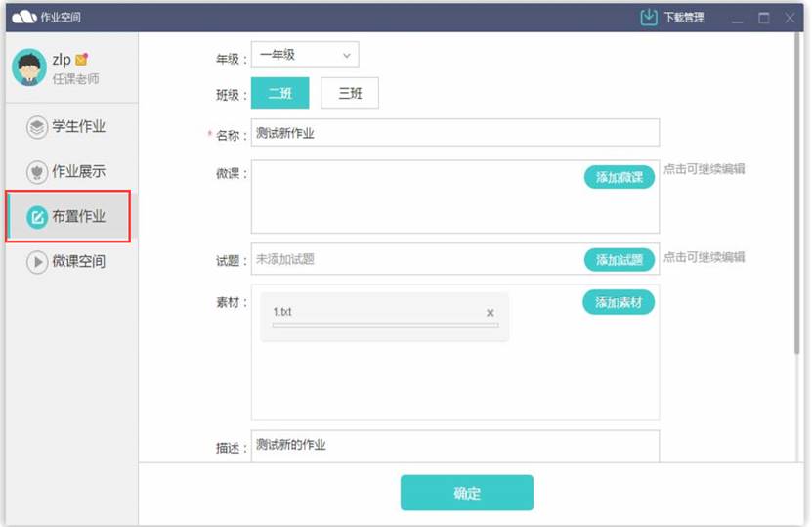Toggle the 三班 class button

[350, 93]
